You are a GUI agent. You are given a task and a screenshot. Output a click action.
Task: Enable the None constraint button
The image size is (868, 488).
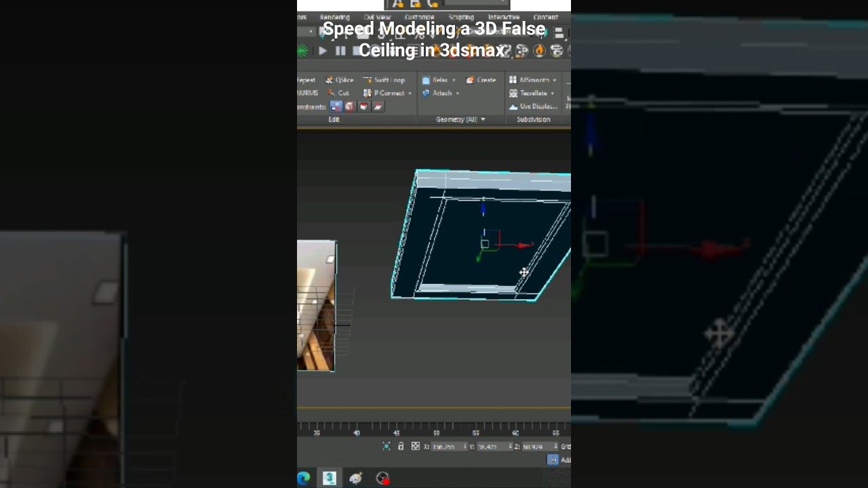(336, 106)
